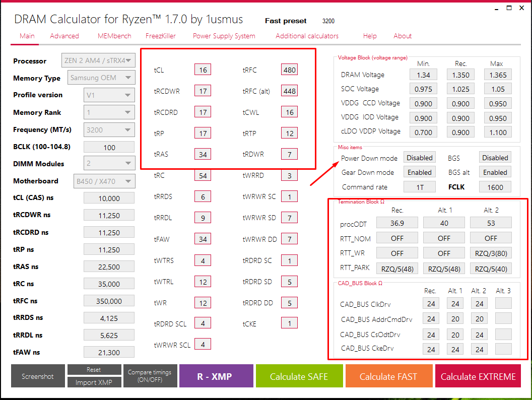The image size is (532, 400).
Task: Open the Help tab
Action: click(x=370, y=36)
